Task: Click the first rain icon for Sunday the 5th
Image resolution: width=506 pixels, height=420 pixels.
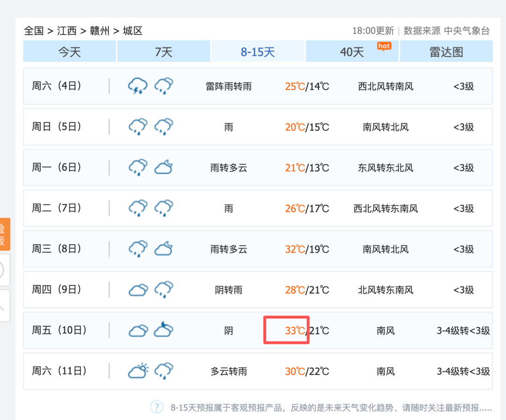Action: pyautogui.click(x=138, y=127)
